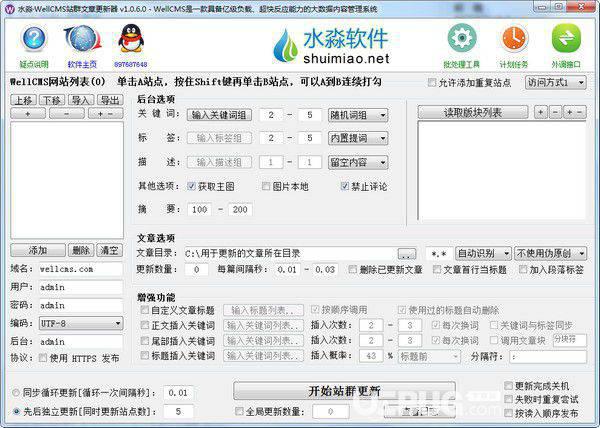Click the 摘要 minimum value 100 field
This screenshot has height=428, width=600.
tap(199, 209)
